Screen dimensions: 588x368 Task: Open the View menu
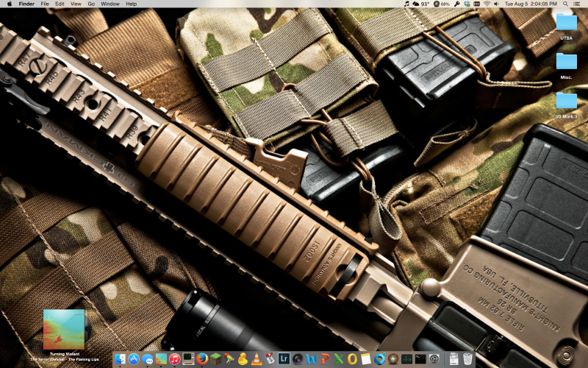[76, 4]
